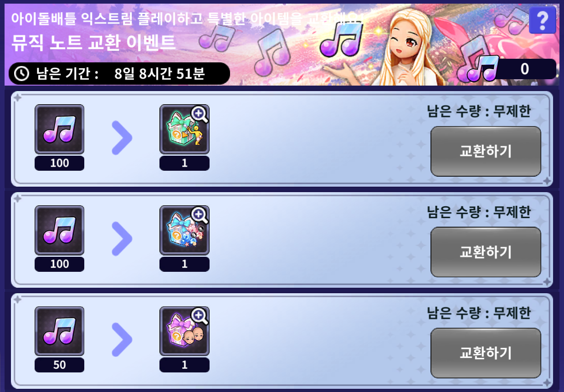564x392 pixels.
Task: Select the green gift box reward icon
Action: (x=185, y=129)
